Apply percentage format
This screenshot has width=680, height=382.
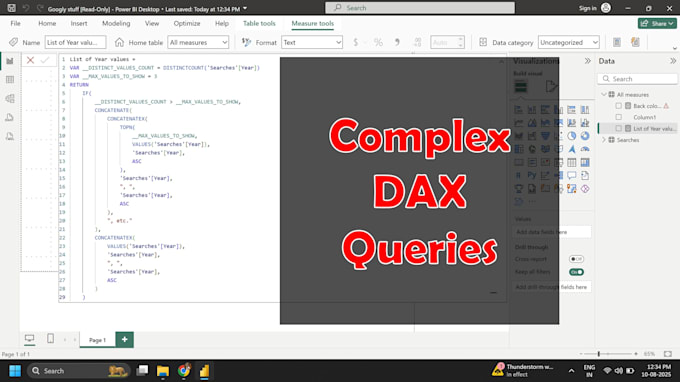[x=378, y=42]
